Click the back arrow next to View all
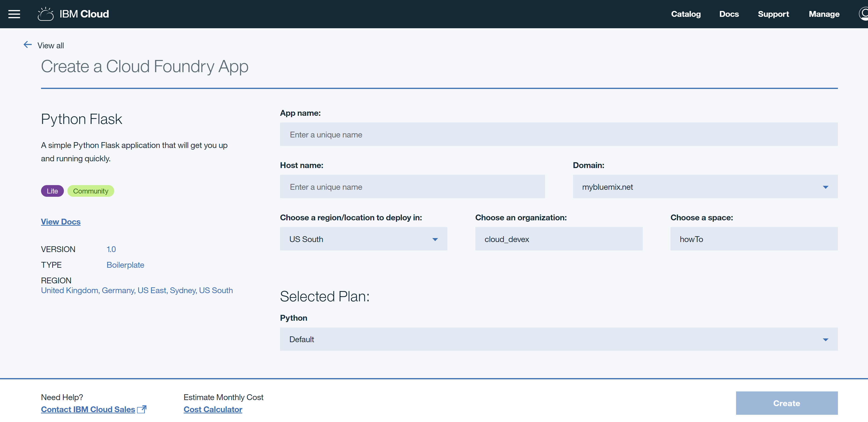The image size is (868, 422). tap(27, 44)
